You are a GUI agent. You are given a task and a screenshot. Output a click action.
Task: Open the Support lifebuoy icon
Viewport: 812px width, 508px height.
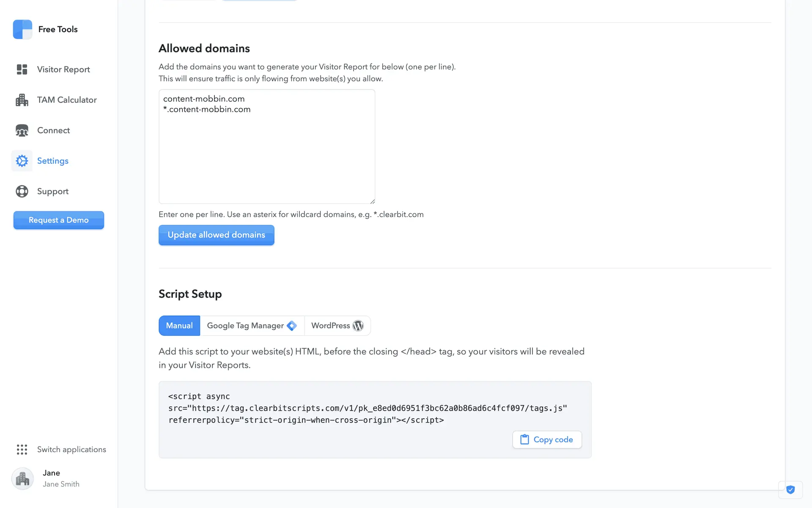coord(22,191)
